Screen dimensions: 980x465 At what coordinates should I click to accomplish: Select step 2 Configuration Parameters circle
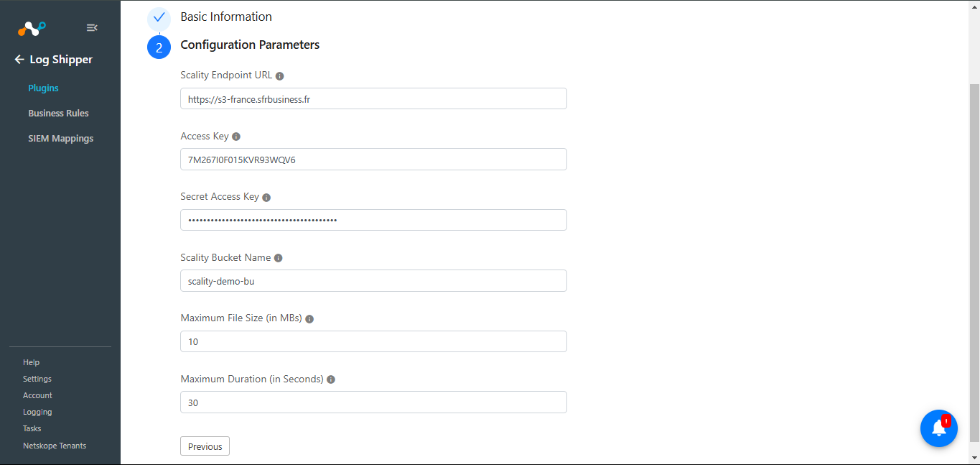pyautogui.click(x=159, y=47)
